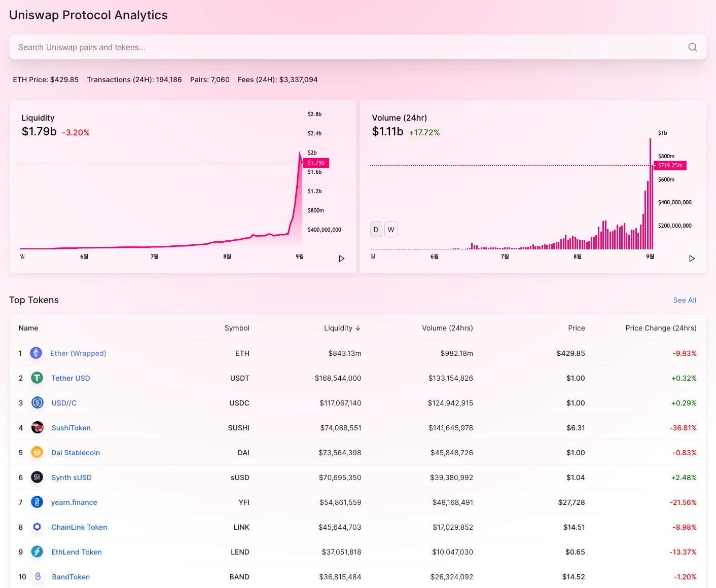Click the ChainLink Token logo icon
Screen dimensions: 716x588
37,527
